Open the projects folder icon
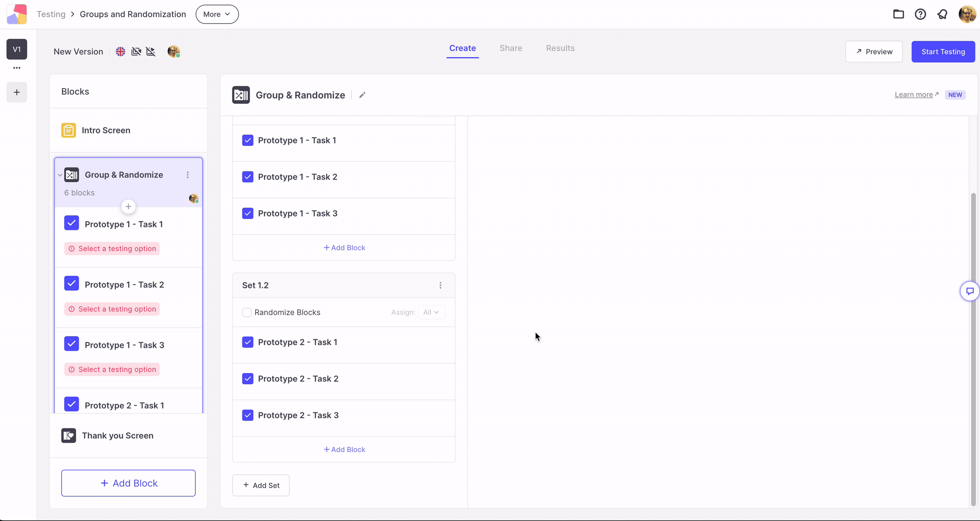This screenshot has height=521, width=980. tap(898, 14)
